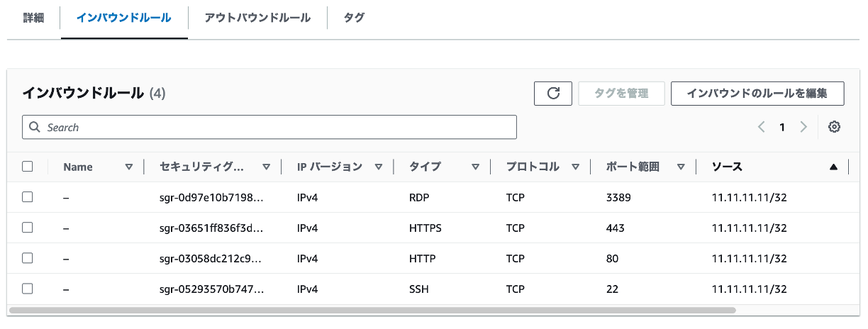Sort by ポート範囲 column arrow
868x329 pixels.
tap(681, 167)
